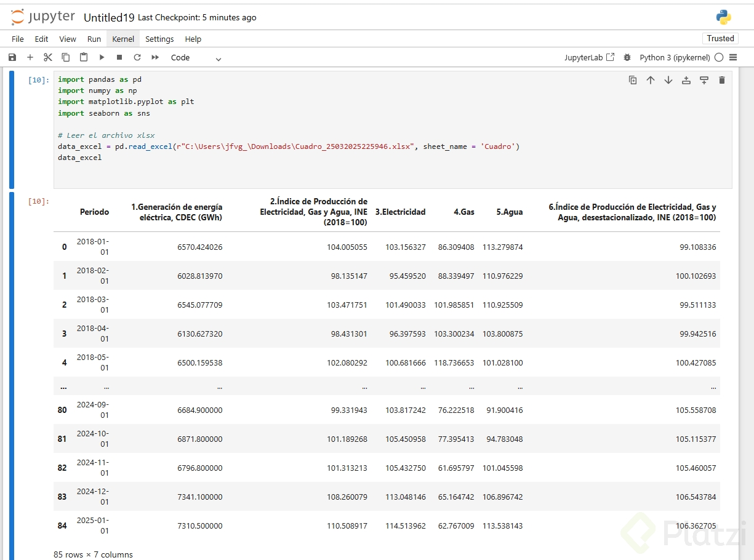Paste cell from the clipboard icon
The image size is (754, 560).
pyautogui.click(x=84, y=57)
